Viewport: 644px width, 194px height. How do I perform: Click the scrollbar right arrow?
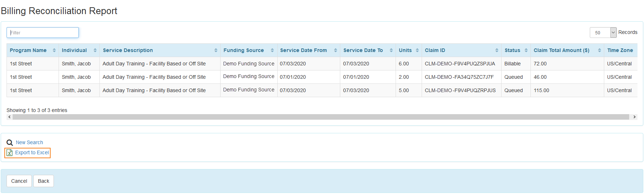(634, 117)
